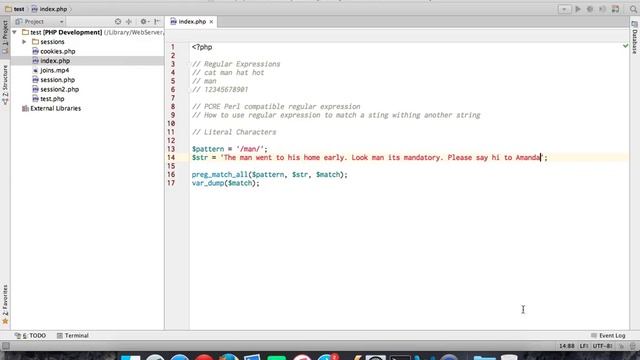Click the cursor position 14:88 in status bar
Screen dimensions: 640x360
coord(567,346)
